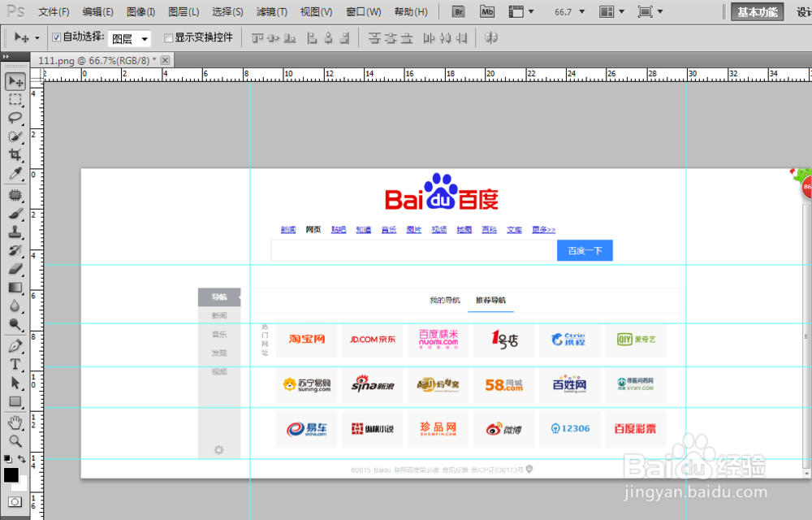
Task: Open the 66.7 zoom level dropdown
Action: tap(582, 11)
